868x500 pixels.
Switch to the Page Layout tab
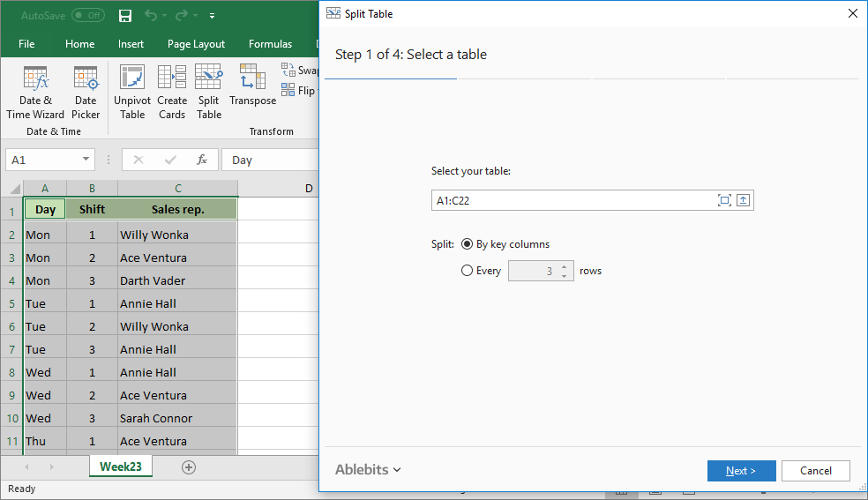(x=196, y=44)
